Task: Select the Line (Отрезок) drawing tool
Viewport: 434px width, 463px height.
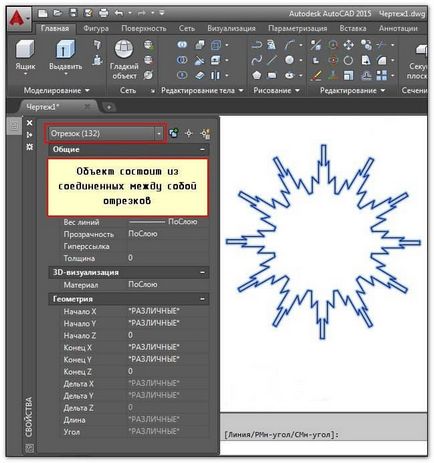Action: tap(272, 60)
